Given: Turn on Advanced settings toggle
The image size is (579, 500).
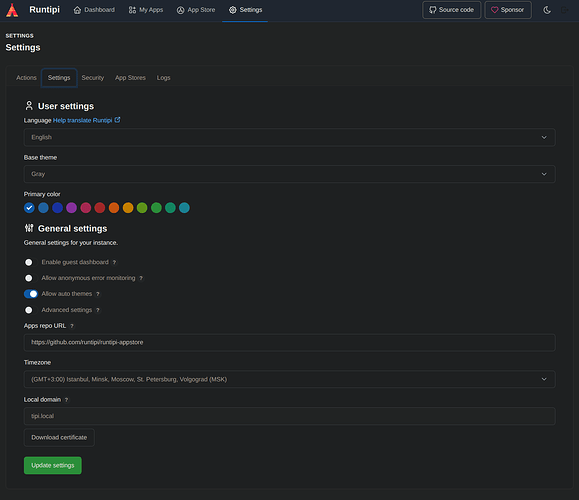Looking at the screenshot, I should tap(31, 310).
